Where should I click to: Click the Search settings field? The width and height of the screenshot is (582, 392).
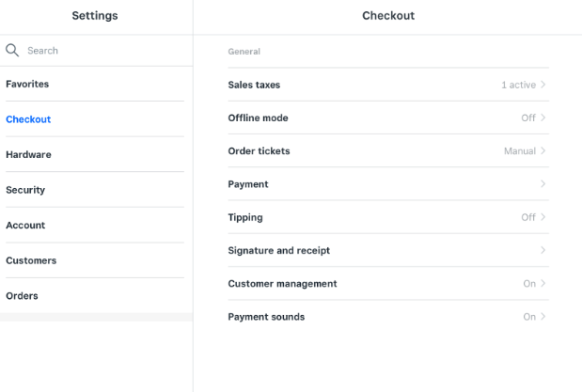point(96,51)
